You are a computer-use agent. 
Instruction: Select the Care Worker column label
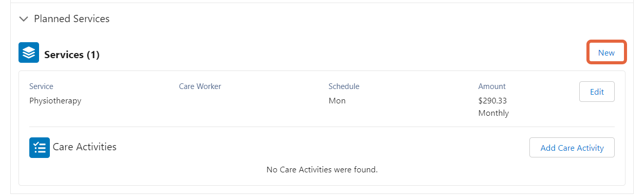click(x=200, y=86)
